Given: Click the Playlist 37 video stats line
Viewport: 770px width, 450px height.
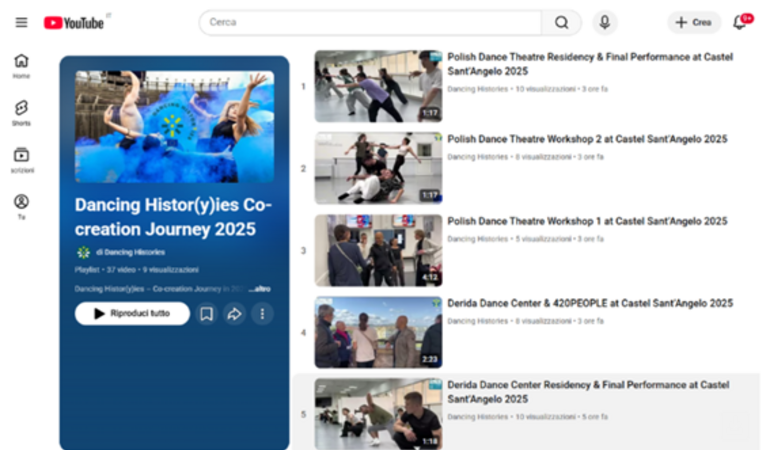Looking at the screenshot, I should [137, 270].
